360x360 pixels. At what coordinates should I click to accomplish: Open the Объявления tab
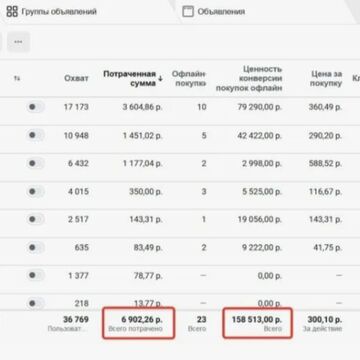(214, 12)
